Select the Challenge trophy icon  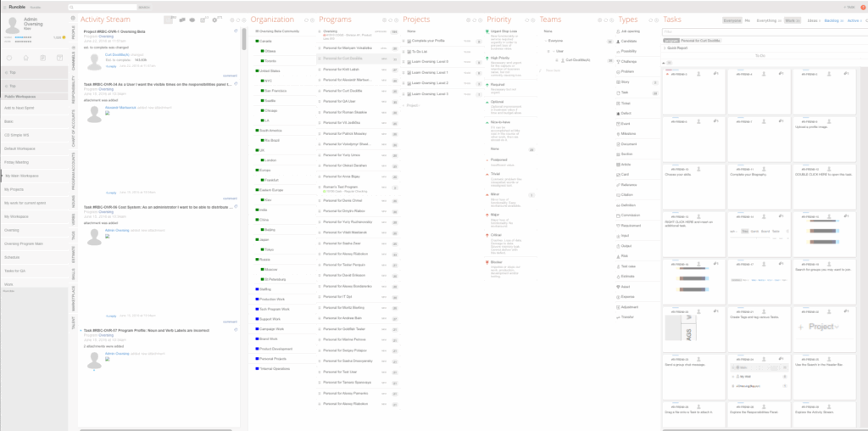coord(618,61)
